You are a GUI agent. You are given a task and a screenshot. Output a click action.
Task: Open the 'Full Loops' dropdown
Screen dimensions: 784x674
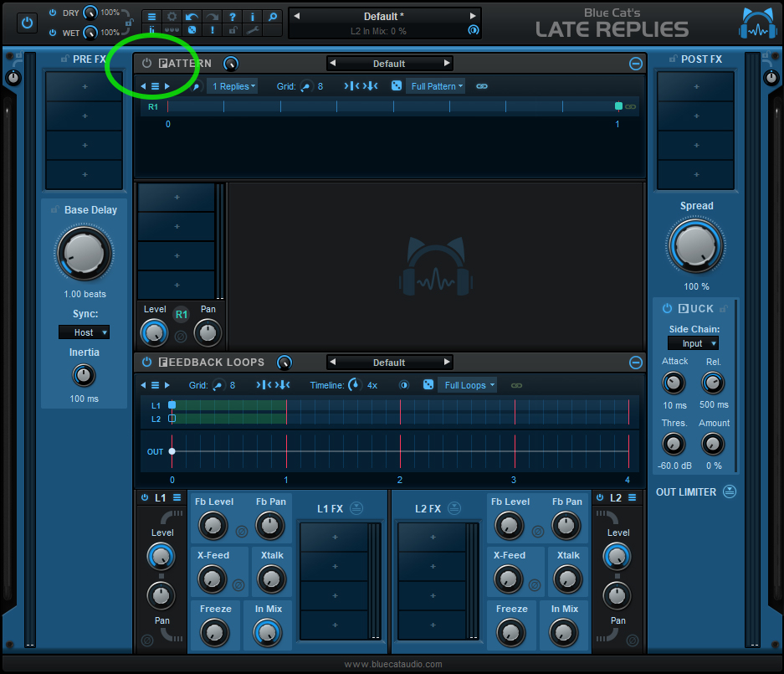pos(468,385)
